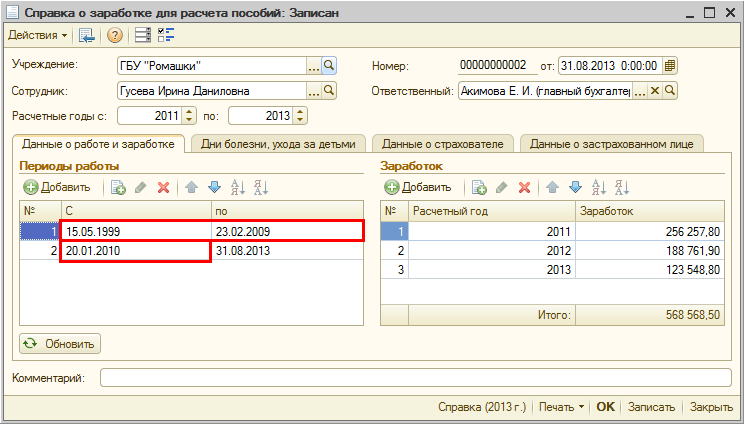Open the Действия dropdown menu
The height and width of the screenshot is (424, 744).
[x=37, y=35]
